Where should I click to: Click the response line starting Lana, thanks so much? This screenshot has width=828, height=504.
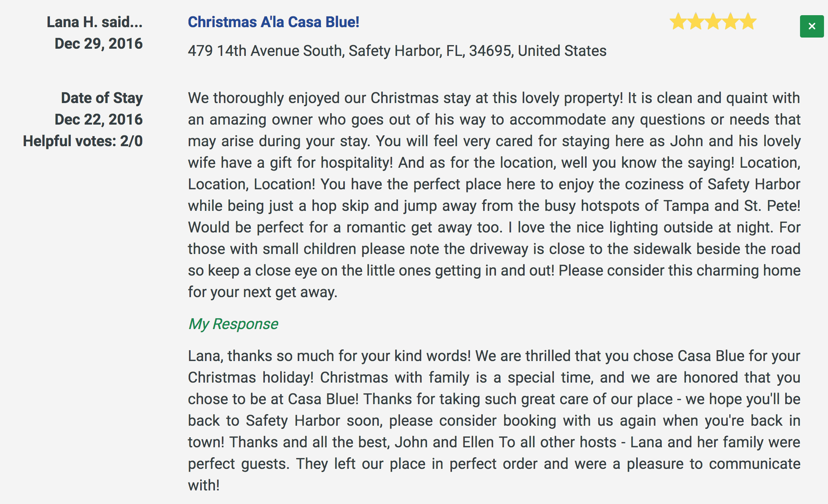point(494,356)
